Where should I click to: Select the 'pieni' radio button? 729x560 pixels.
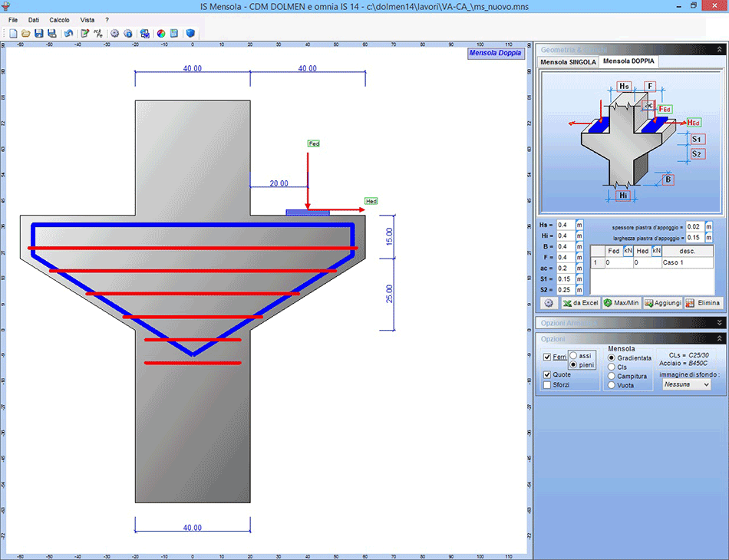[573, 365]
